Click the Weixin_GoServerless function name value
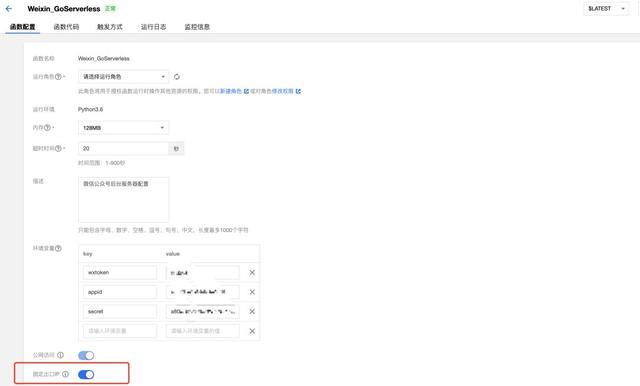Screen dimensions: 640x386 104,59
